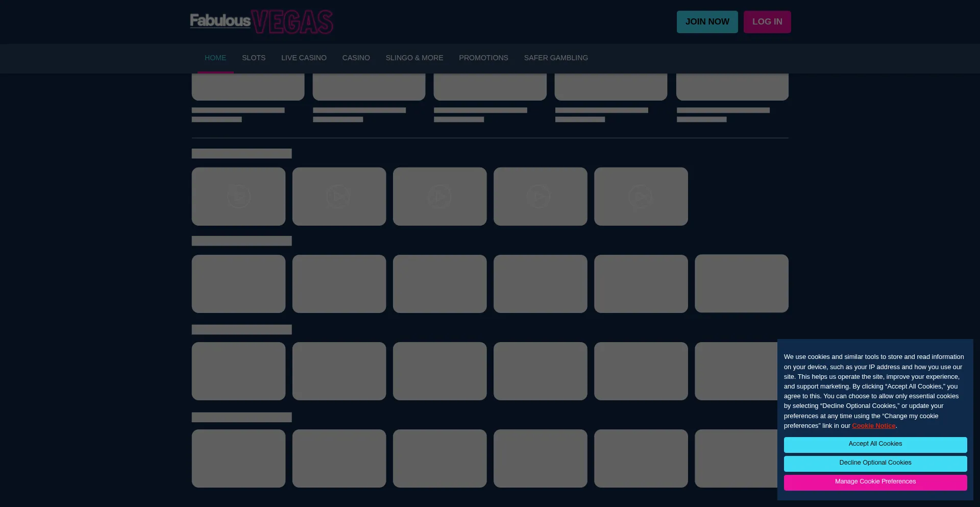This screenshot has height=507, width=980.
Task: Click the play icon on first video tile
Action: coord(238,197)
